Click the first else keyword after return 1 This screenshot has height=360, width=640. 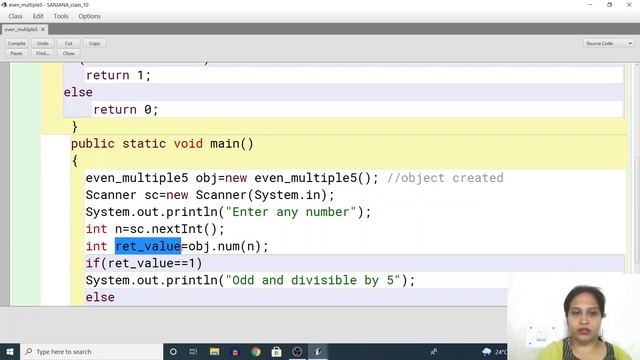[x=78, y=92]
